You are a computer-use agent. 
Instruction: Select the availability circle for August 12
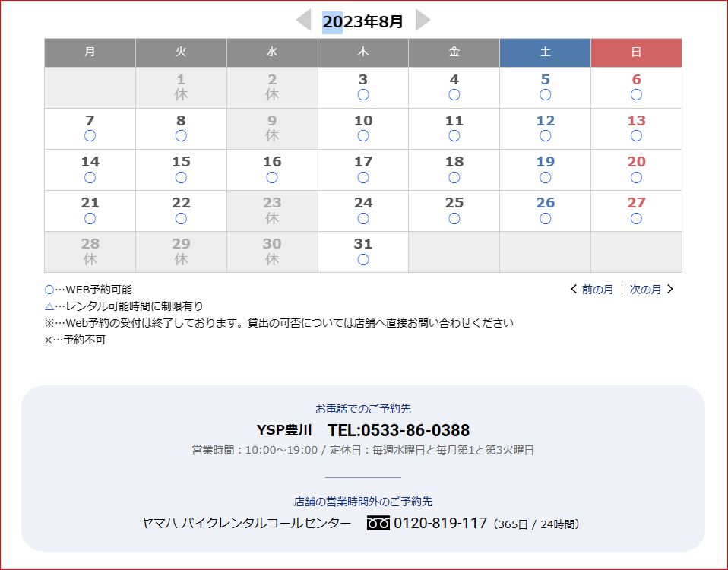[x=545, y=136]
